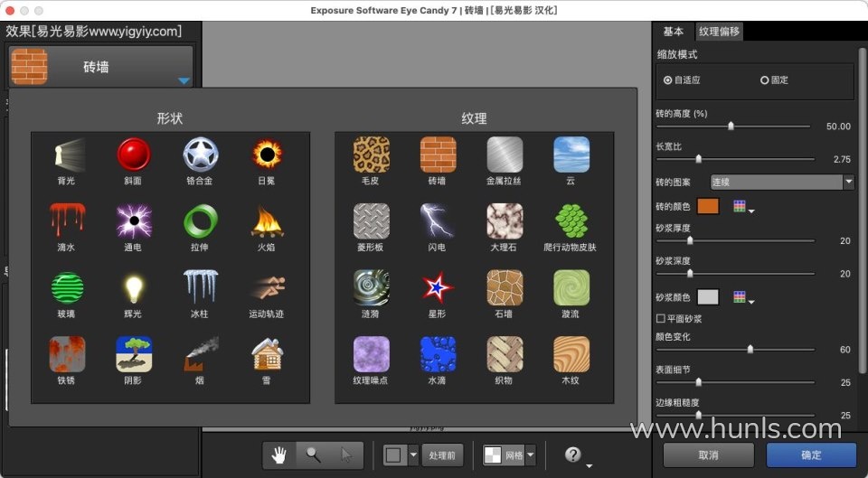Pick the 水滴 (Water Drops) effect

point(438,354)
